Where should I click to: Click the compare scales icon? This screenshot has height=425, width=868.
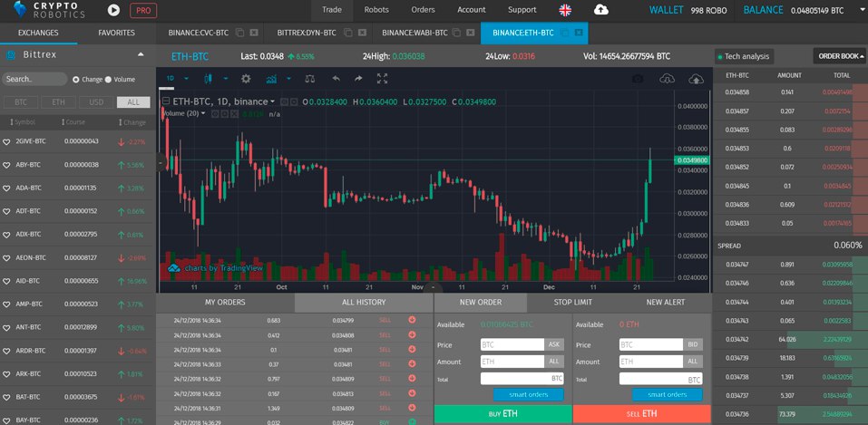[309, 79]
